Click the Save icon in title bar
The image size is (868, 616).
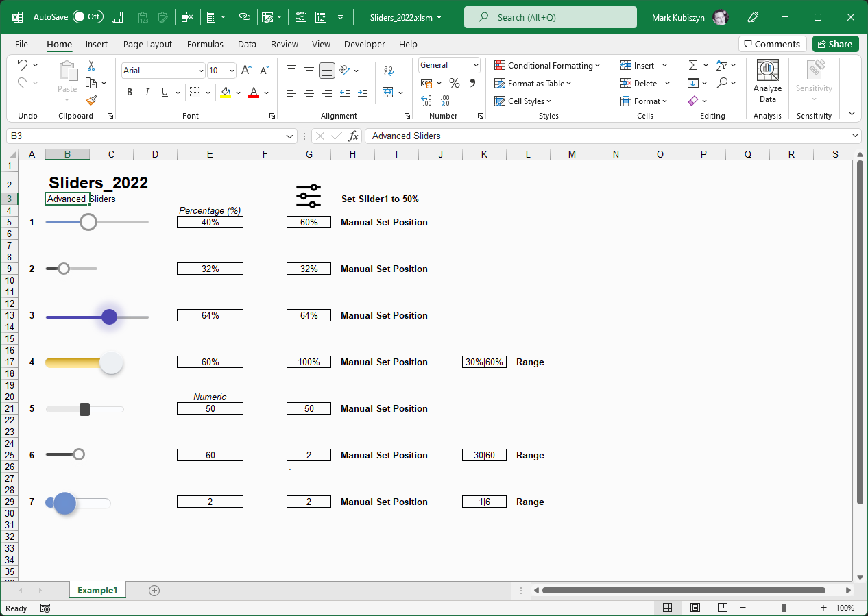pos(117,17)
